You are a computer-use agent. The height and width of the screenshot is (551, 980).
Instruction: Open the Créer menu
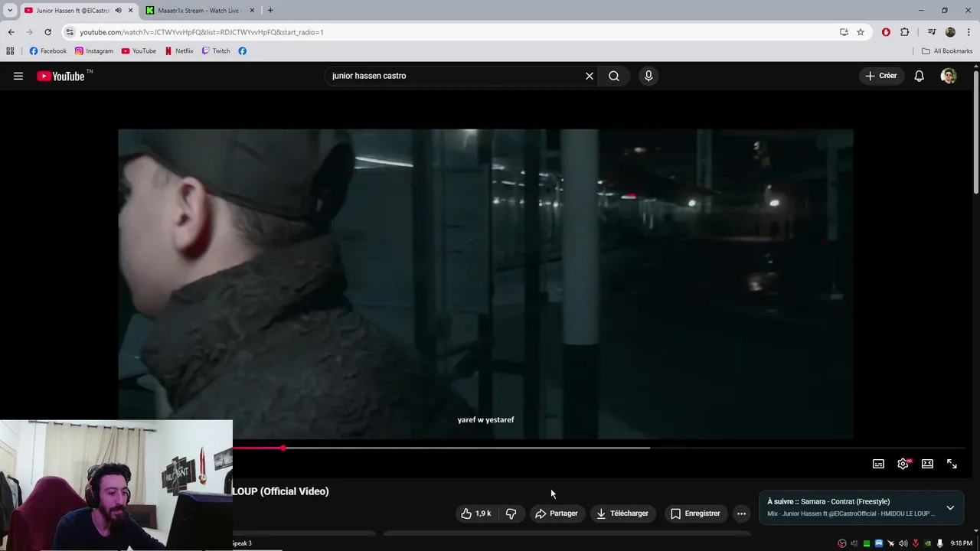click(881, 76)
